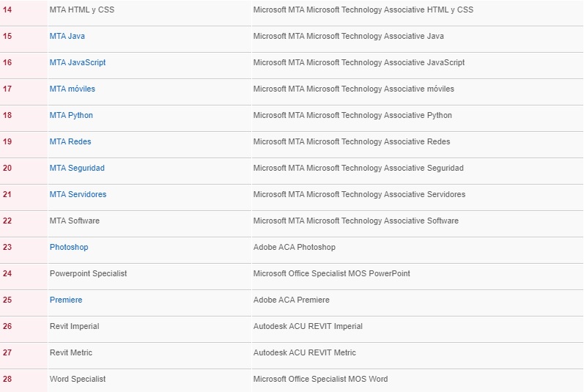Open the MTA JavaScript link

tap(78, 62)
